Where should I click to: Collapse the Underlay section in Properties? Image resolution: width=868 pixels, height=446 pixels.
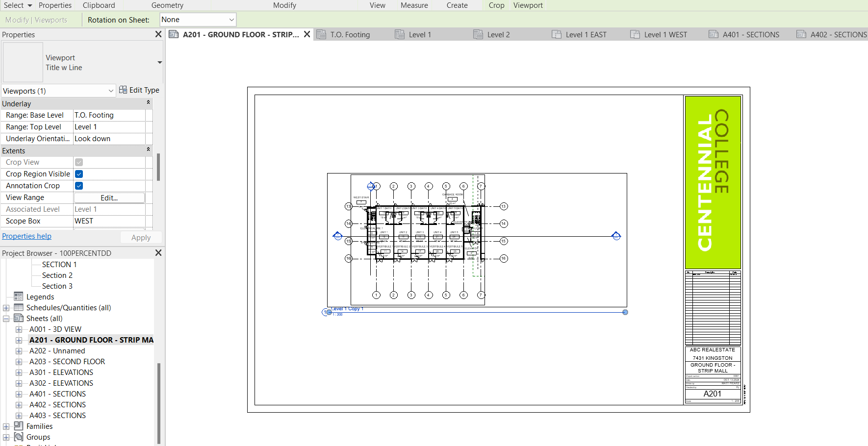tap(148, 102)
